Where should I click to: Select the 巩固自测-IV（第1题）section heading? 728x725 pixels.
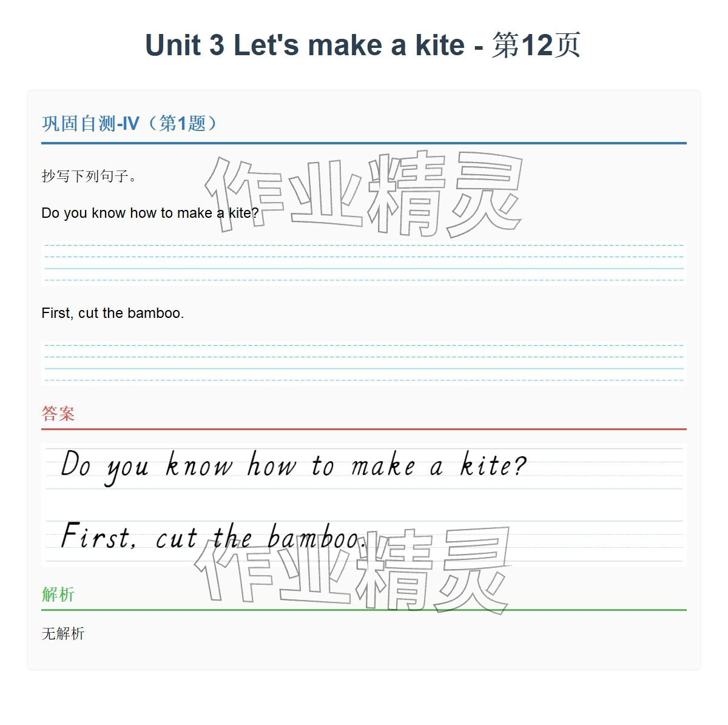pyautogui.click(x=129, y=124)
